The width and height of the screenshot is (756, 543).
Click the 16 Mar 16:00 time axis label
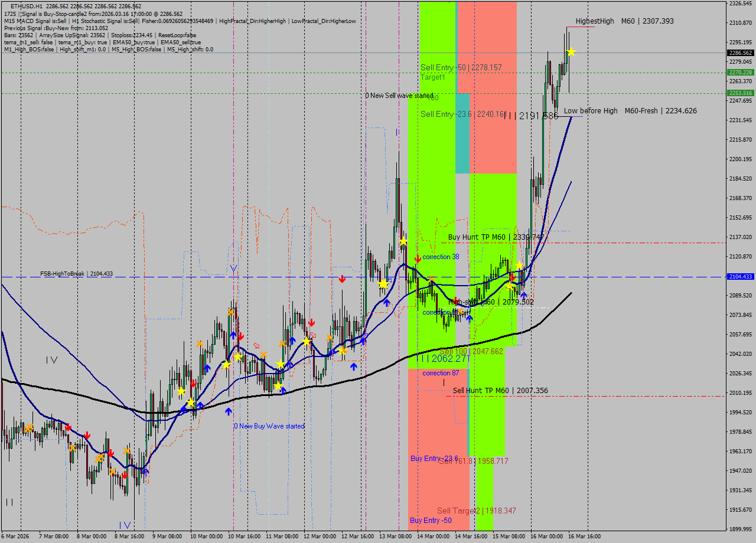585,537
